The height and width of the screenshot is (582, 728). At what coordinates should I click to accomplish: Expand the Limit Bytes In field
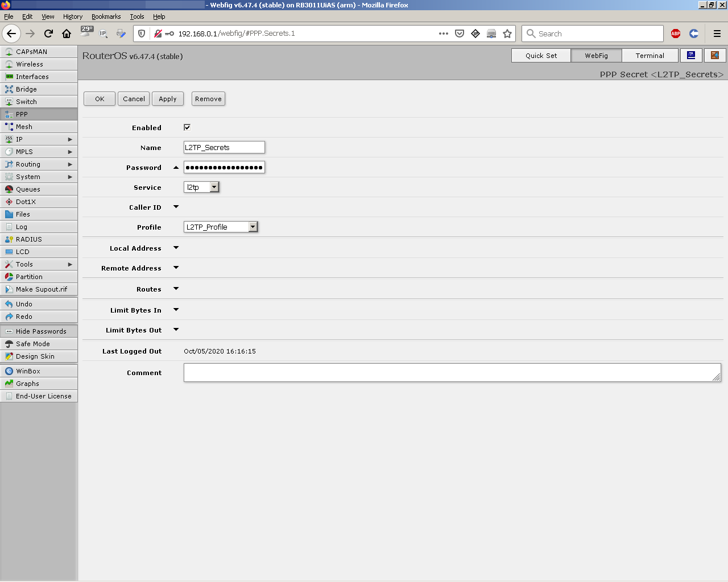click(176, 310)
